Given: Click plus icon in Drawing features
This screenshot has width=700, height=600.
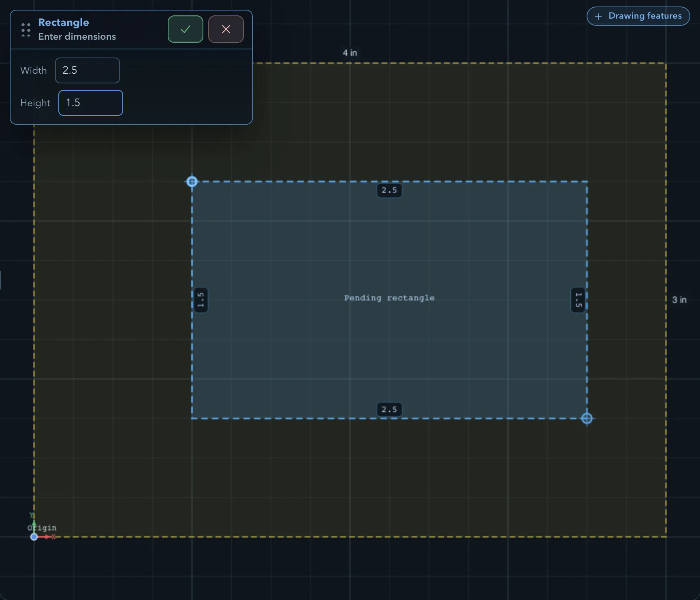Looking at the screenshot, I should (598, 17).
